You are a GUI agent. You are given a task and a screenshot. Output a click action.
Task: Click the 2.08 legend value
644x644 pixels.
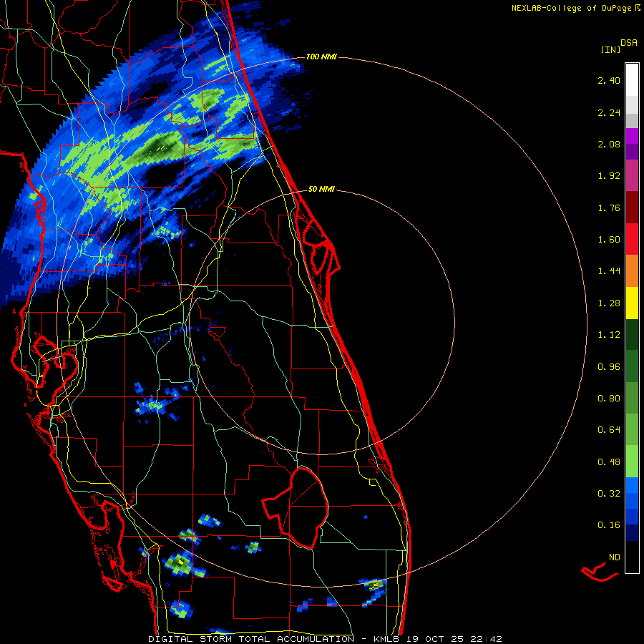coord(609,144)
